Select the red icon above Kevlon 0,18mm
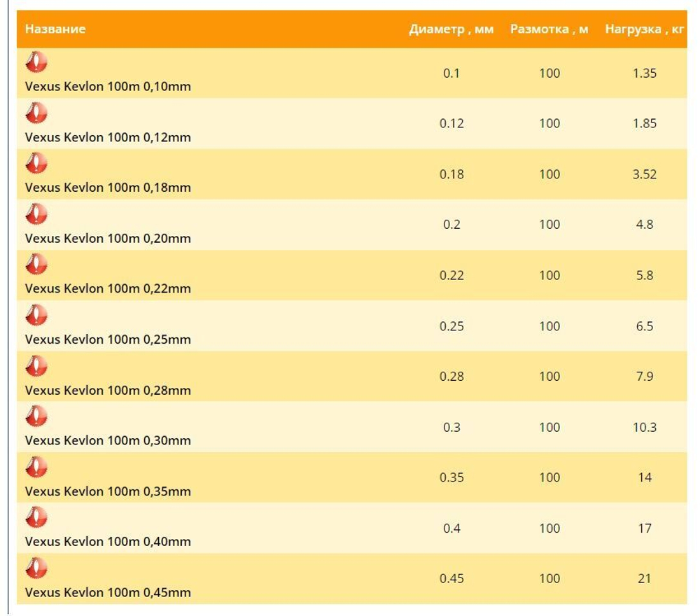 click(x=36, y=163)
